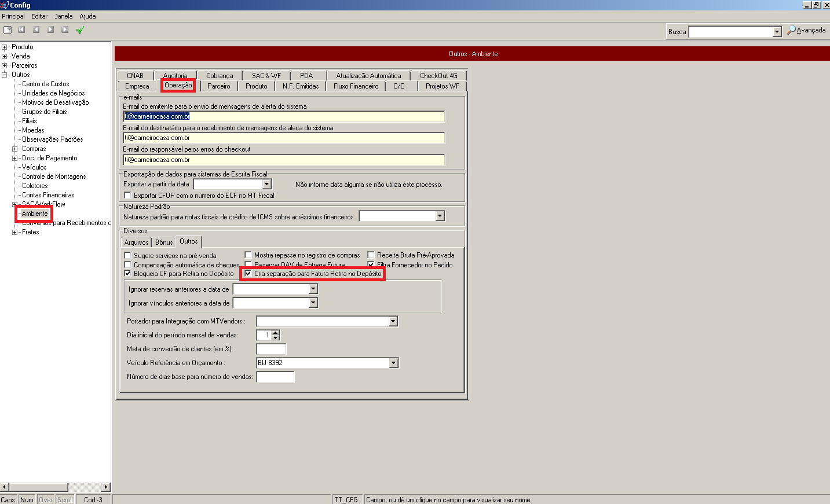The width and height of the screenshot is (830, 504).
Task: Increase Dia inicial do período mensal value
Action: point(276,333)
